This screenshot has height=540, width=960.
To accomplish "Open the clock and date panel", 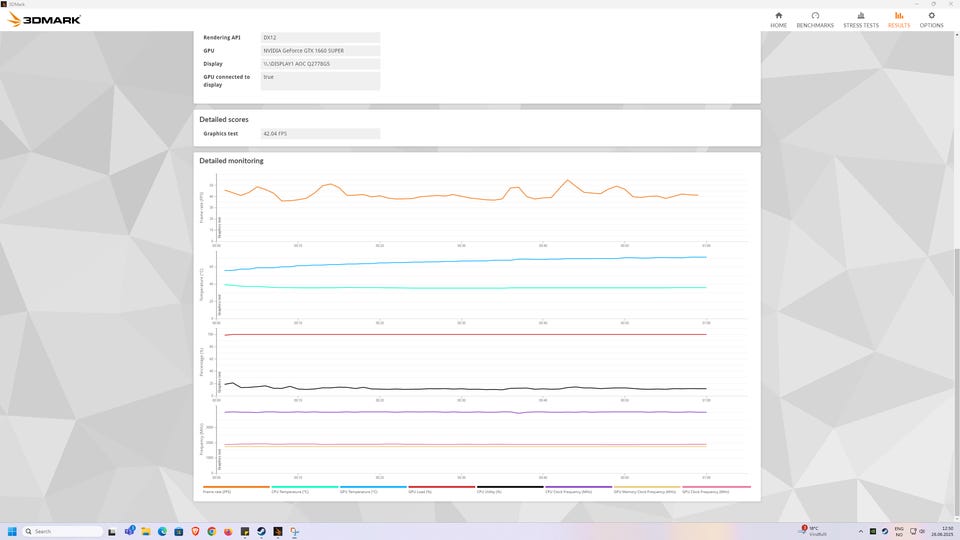I will coord(942,531).
